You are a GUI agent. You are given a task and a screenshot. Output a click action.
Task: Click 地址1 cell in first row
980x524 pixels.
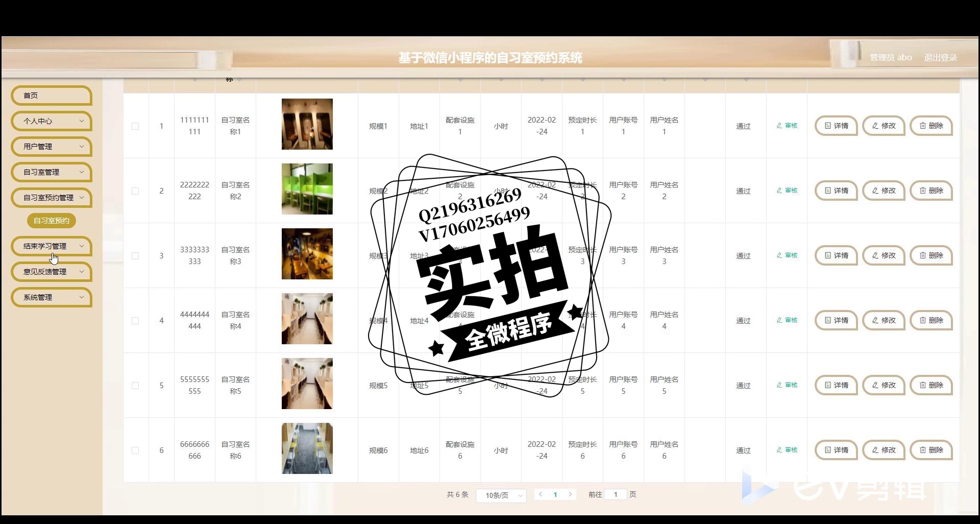pos(419,126)
